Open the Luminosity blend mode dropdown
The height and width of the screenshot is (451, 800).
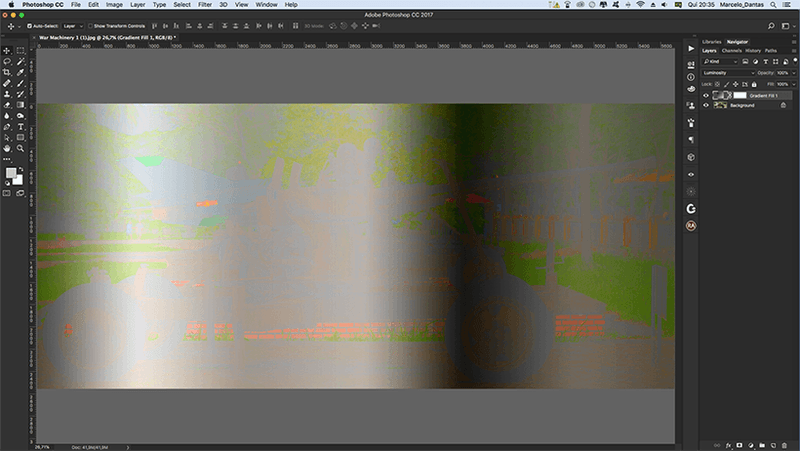[728, 73]
